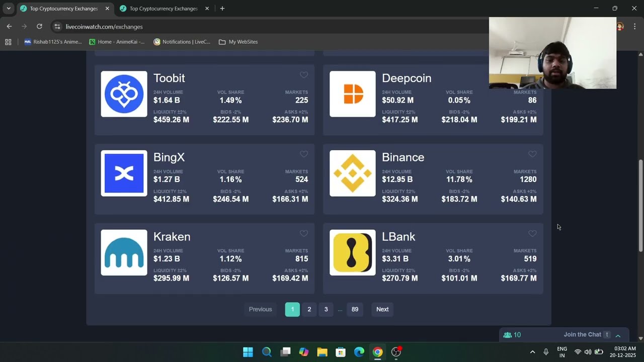
Task: Open Windows Search from taskbar
Action: pos(267,352)
